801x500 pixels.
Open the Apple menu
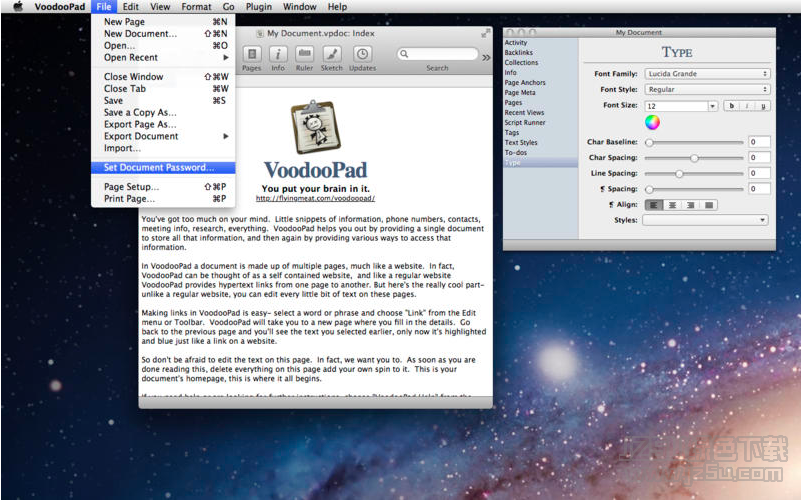18,7
